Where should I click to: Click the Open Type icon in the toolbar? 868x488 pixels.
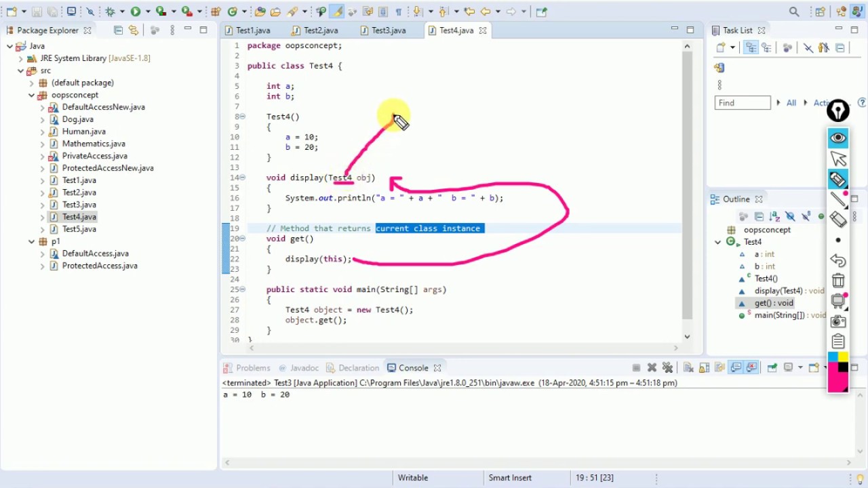(x=260, y=12)
